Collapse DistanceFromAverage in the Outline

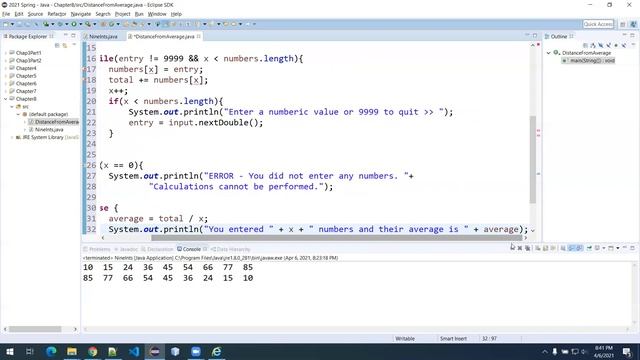[x=549, y=53]
